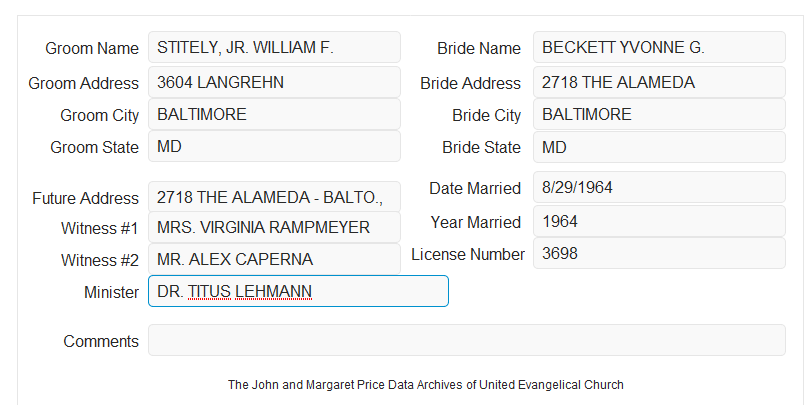Click the Bride State field
Viewport: 805px width, 405px height.
click(659, 147)
